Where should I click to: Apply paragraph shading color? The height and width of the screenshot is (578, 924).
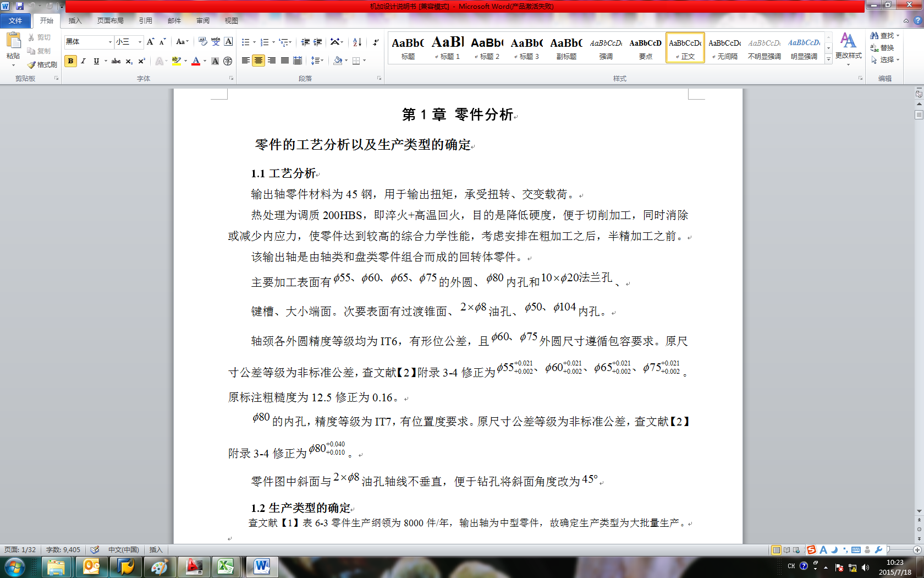[338, 61]
